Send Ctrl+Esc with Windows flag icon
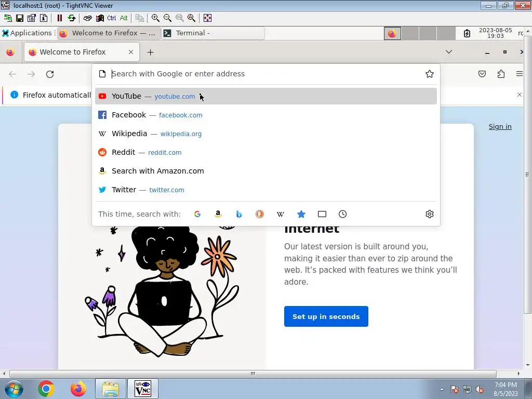532x399 pixels. 100,18
